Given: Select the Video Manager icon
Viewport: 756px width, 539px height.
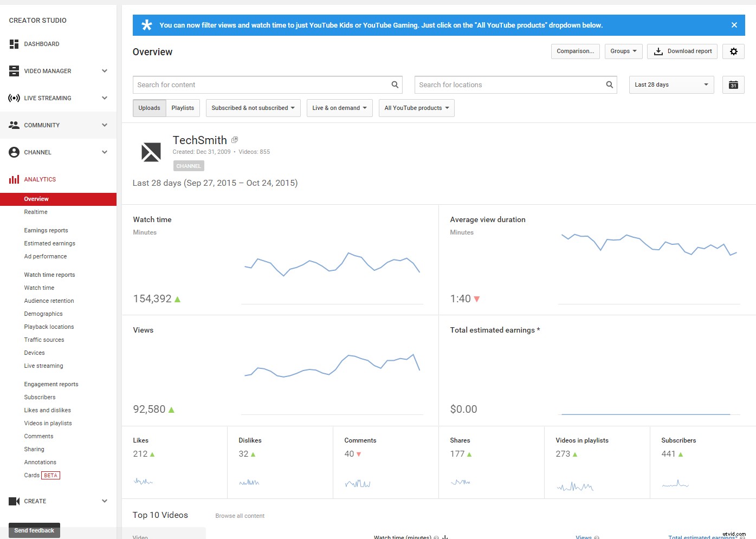Looking at the screenshot, I should click(x=14, y=71).
